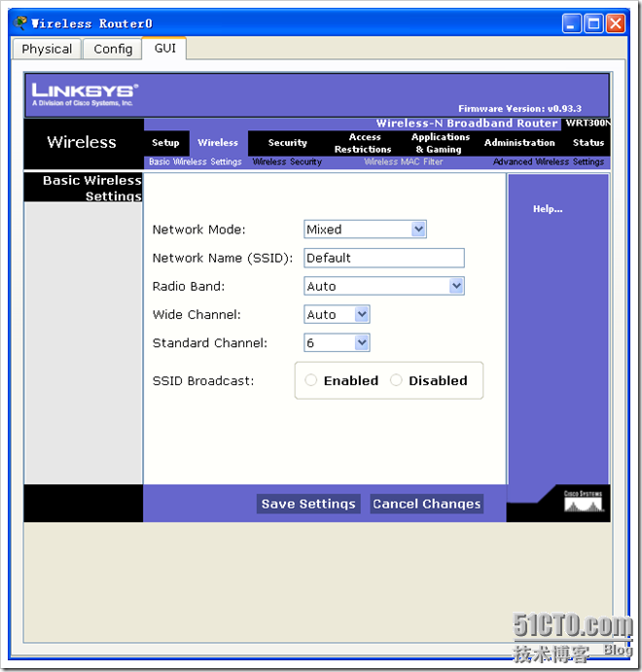Go to Wireless MAC Filter submenu
This screenshot has height=672, width=642.
[404, 161]
